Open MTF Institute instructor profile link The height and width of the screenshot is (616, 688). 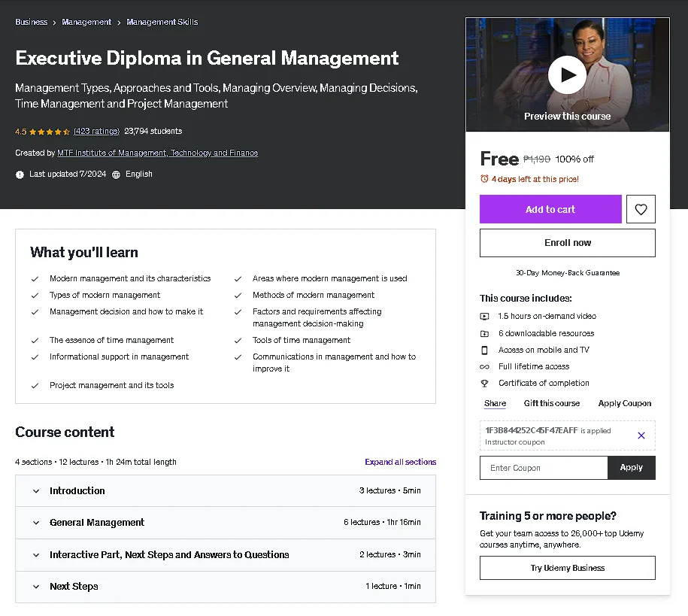point(157,153)
